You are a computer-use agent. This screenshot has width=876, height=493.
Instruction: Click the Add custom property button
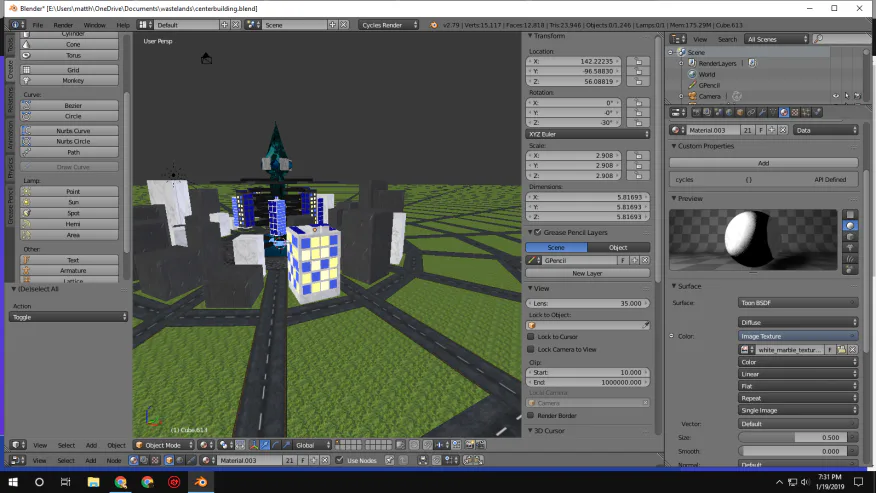[764, 163]
